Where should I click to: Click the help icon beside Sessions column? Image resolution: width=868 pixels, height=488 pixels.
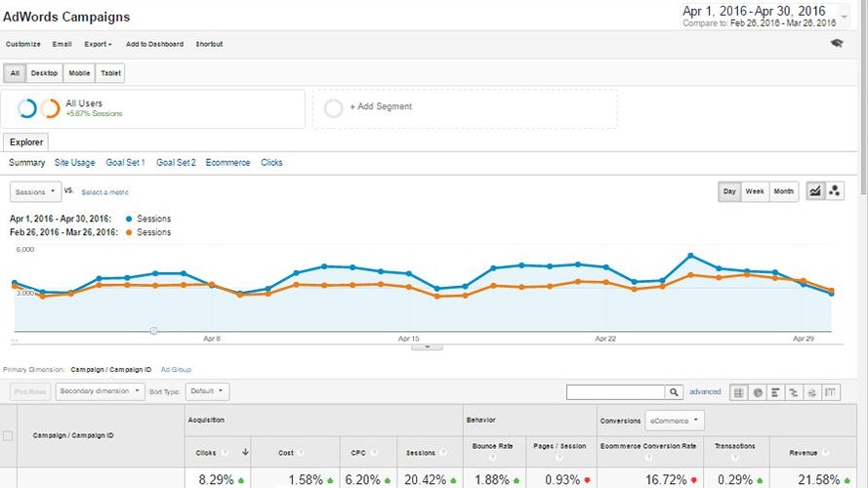443,453
